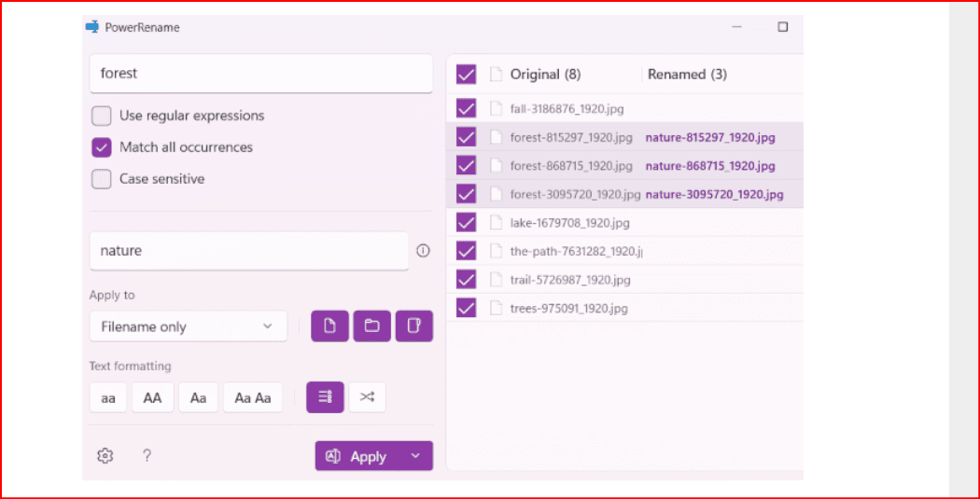Click the Randomize items shuffle icon
Screen dimensions: 980x499
pyautogui.click(x=367, y=397)
